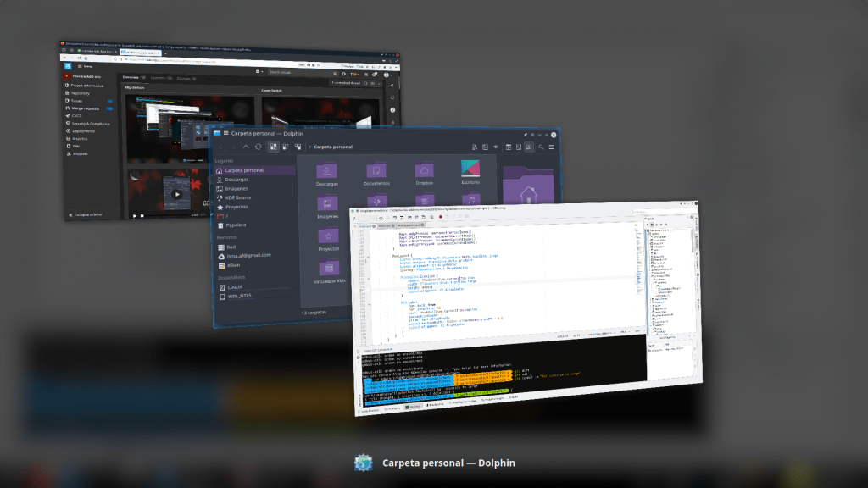Play the video thumbnail in merge request
This screenshot has width=868, height=488.
point(176,194)
